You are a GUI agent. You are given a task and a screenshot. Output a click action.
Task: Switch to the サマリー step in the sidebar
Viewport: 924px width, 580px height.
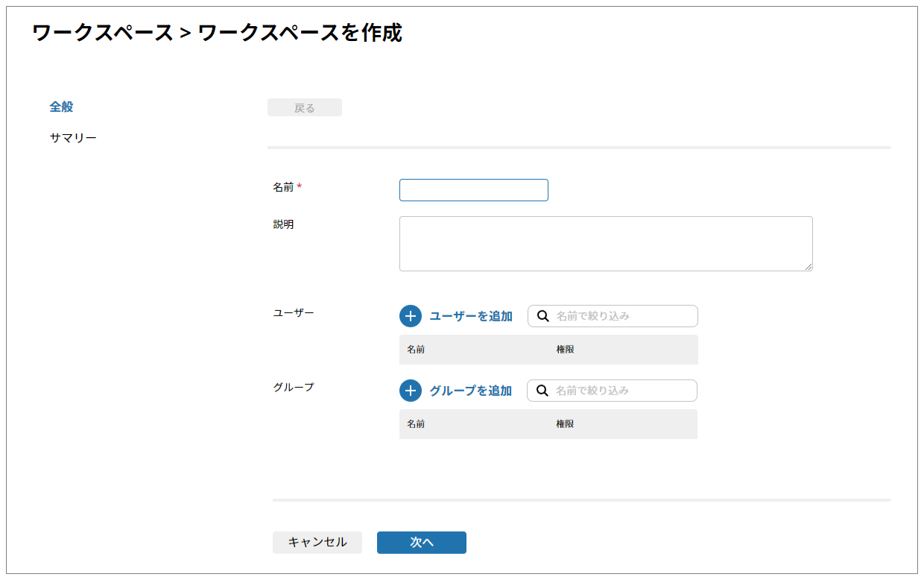click(x=73, y=138)
